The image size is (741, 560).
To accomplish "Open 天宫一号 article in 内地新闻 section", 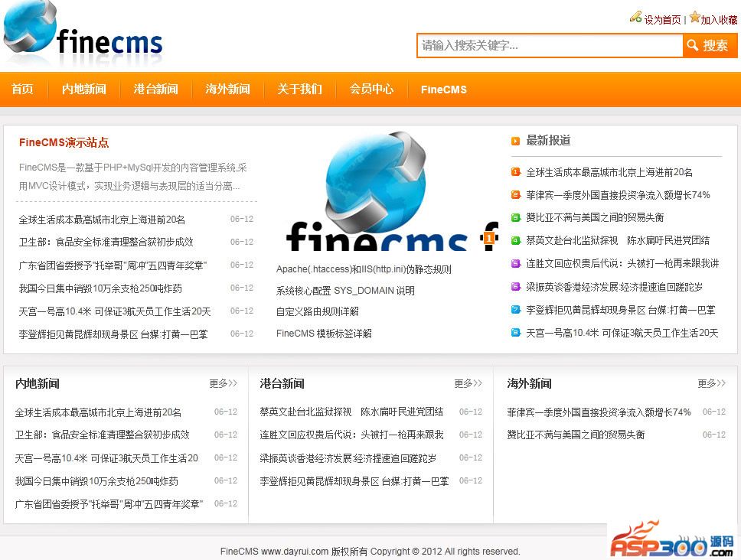I will pyautogui.click(x=106, y=458).
